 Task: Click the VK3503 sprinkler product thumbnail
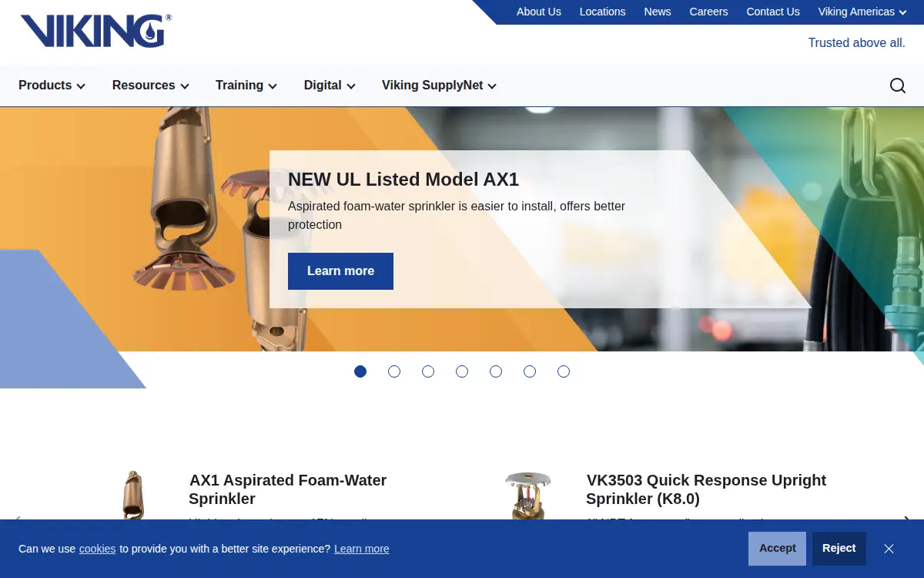(527, 496)
